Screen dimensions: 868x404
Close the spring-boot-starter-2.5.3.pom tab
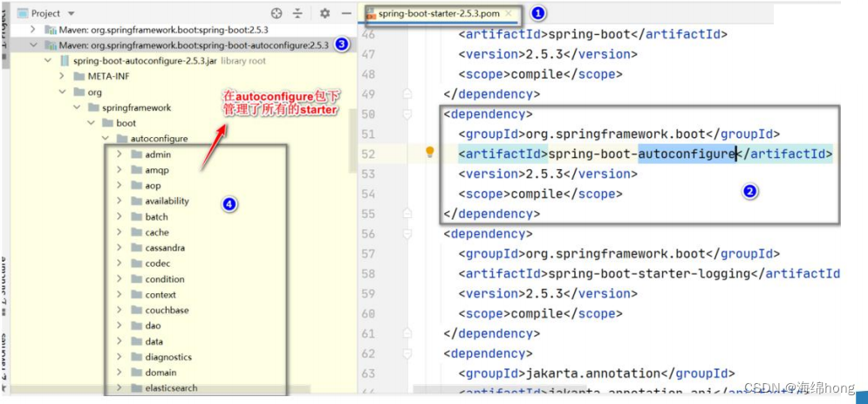pyautogui.click(x=508, y=13)
